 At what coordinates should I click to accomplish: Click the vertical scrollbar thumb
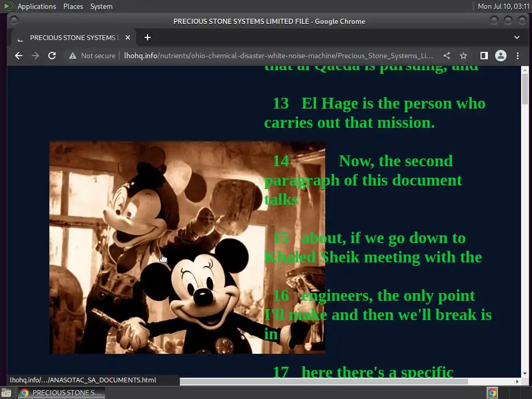pyautogui.click(x=525, y=89)
